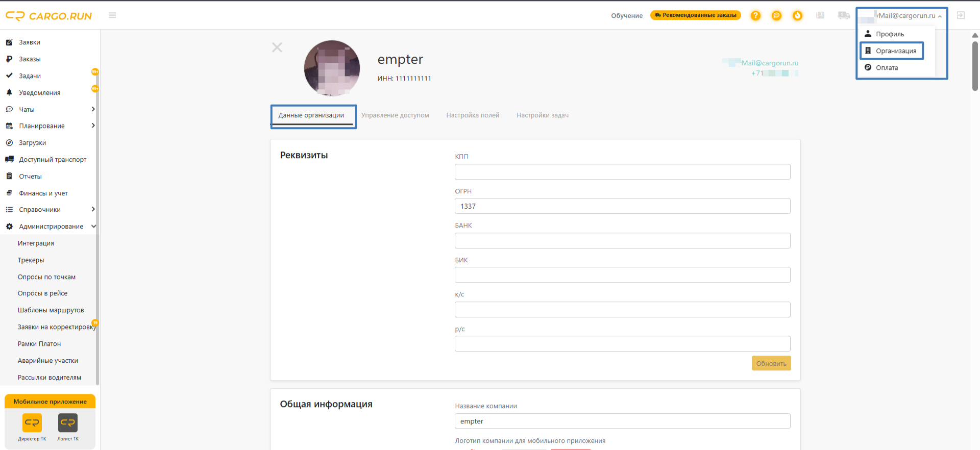Open Шаблоны маршрутов

[x=51, y=310]
